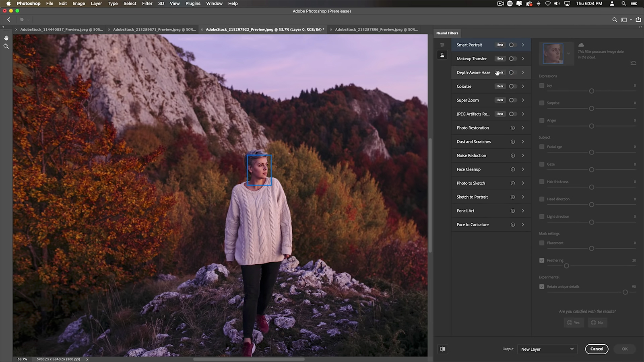Select the Hand tool
644x362 pixels.
click(x=6, y=38)
